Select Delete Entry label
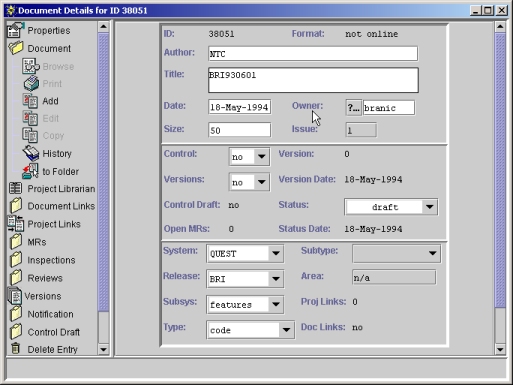Image resolution: width=513 pixels, height=385 pixels. [53, 349]
